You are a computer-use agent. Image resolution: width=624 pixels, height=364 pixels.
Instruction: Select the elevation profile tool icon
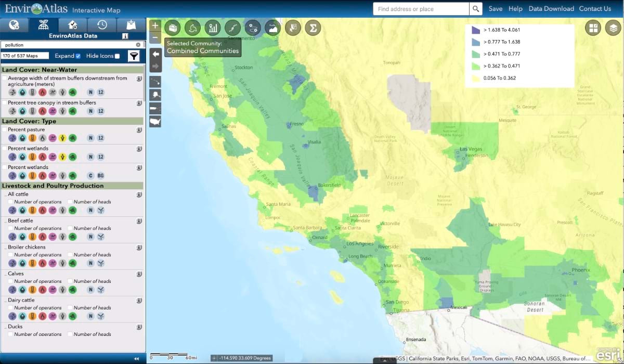272,28
